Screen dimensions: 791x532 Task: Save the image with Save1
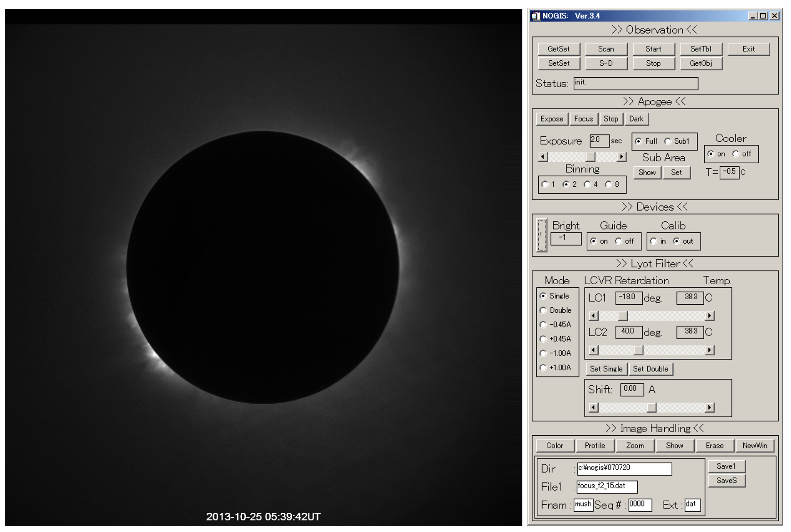click(727, 466)
